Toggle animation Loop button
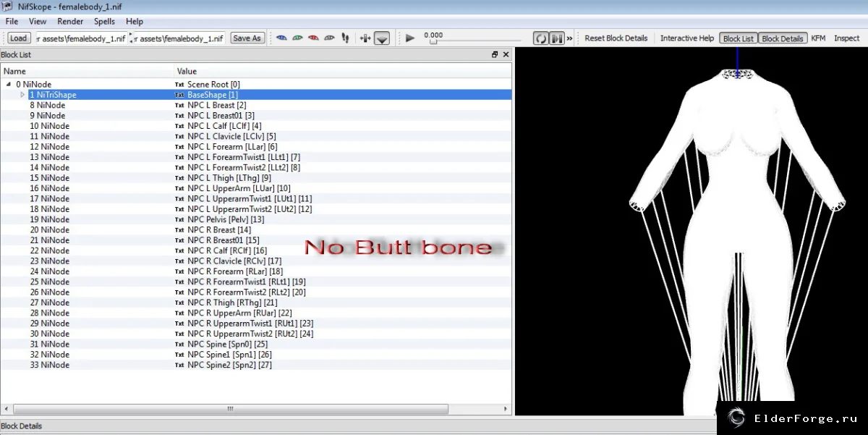This screenshot has width=868, height=435. click(540, 38)
